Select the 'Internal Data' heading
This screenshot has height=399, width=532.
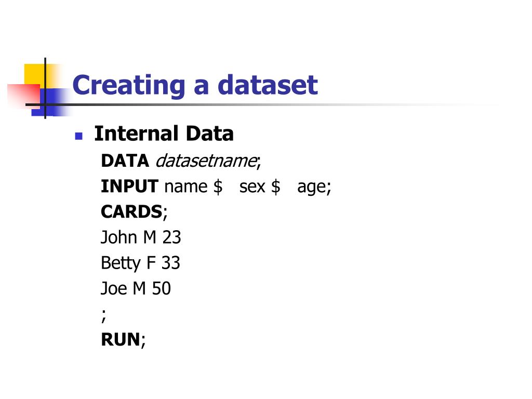tap(164, 134)
